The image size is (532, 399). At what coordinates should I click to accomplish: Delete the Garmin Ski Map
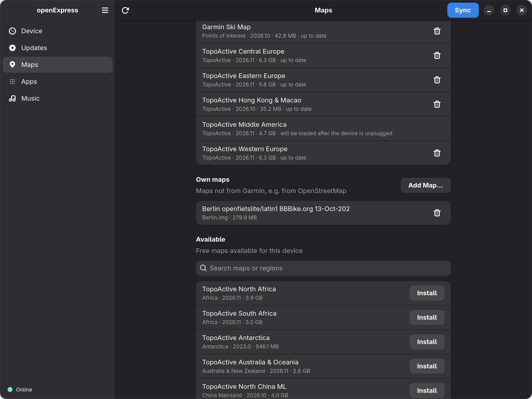[x=437, y=31]
